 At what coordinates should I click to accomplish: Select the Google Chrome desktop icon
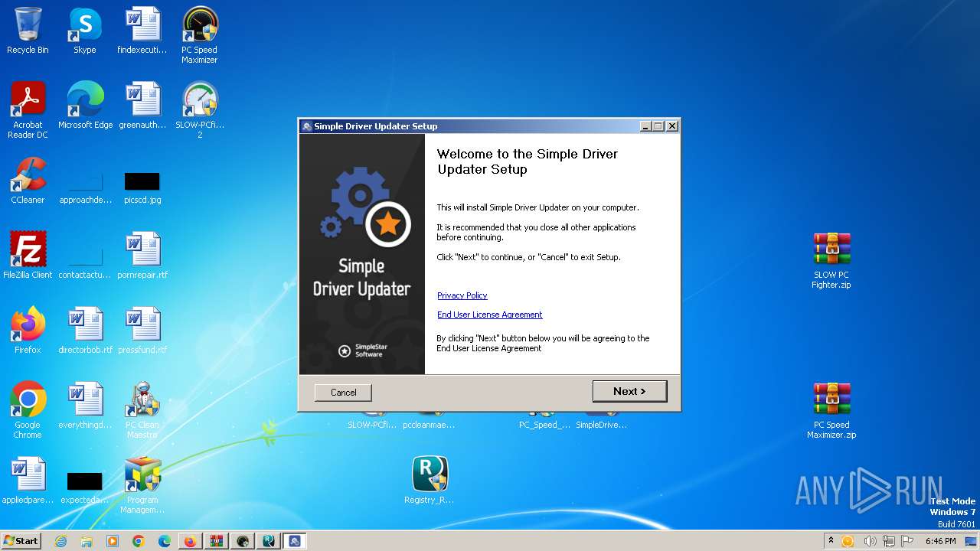(28, 410)
